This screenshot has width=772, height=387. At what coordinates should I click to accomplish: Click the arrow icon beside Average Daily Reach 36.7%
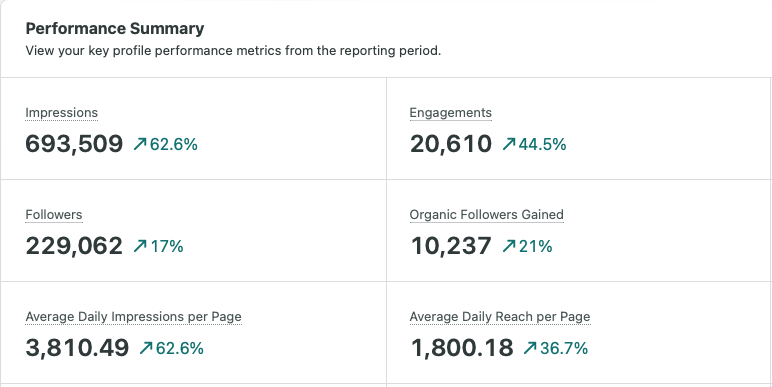click(530, 349)
